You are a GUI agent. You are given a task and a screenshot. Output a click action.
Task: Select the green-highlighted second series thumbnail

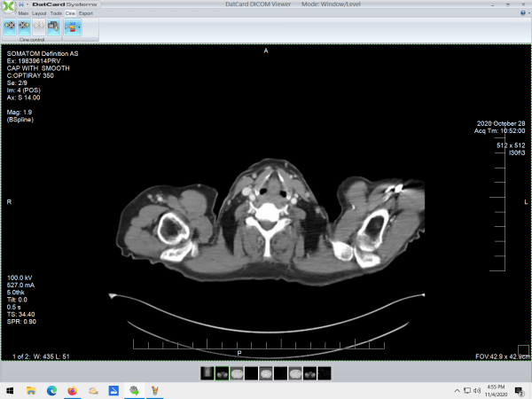(223, 374)
